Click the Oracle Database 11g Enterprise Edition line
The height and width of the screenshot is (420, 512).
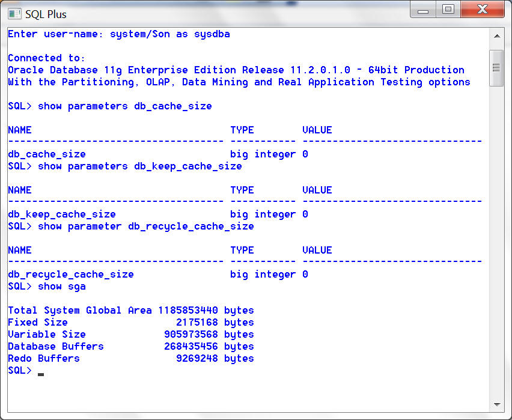[x=236, y=70]
